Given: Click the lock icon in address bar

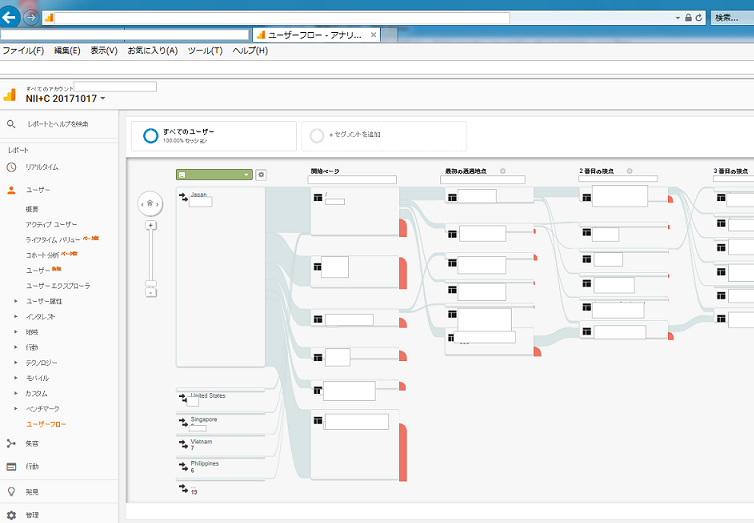Looking at the screenshot, I should (688, 18).
